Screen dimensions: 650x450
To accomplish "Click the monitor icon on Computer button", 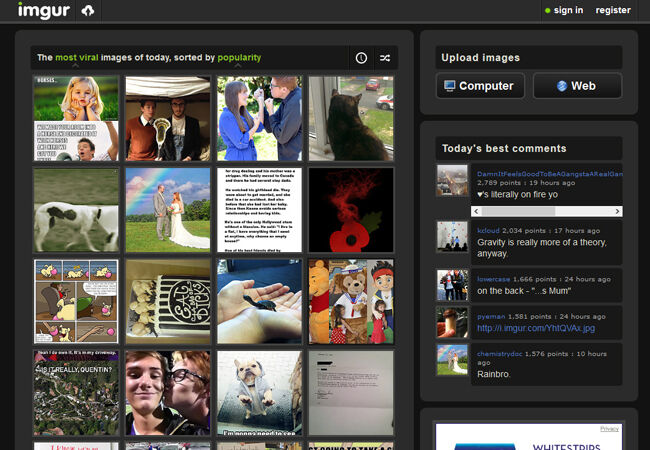I will [449, 86].
